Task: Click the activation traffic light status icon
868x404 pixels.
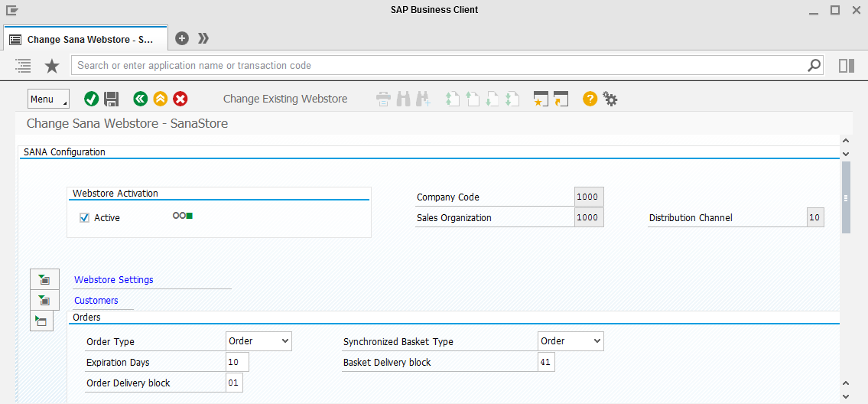Action: 183,216
